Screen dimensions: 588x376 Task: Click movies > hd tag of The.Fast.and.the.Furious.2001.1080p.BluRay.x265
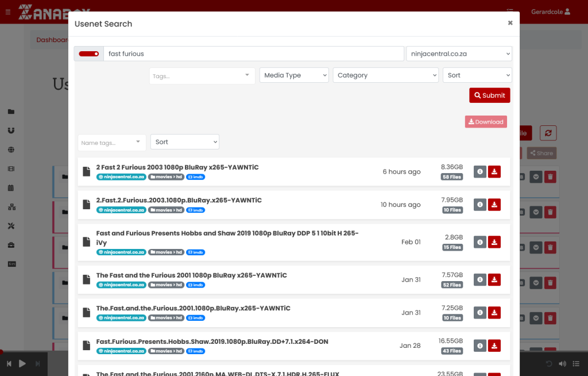pos(166,318)
